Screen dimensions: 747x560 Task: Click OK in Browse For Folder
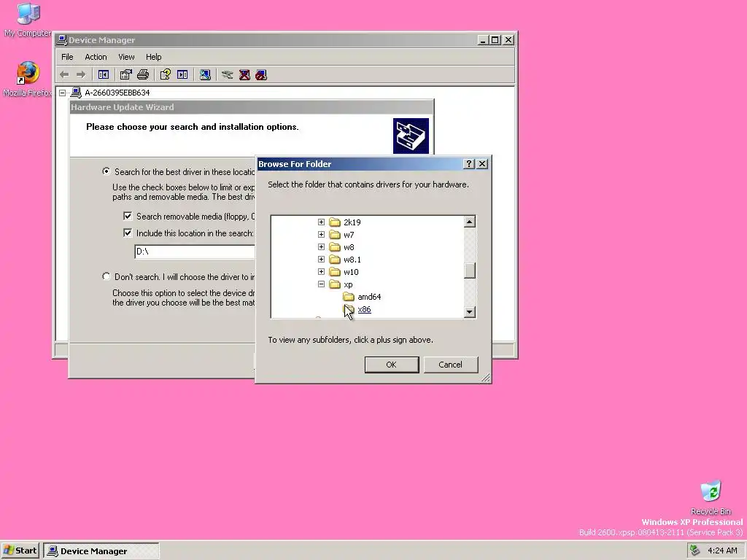coord(392,365)
